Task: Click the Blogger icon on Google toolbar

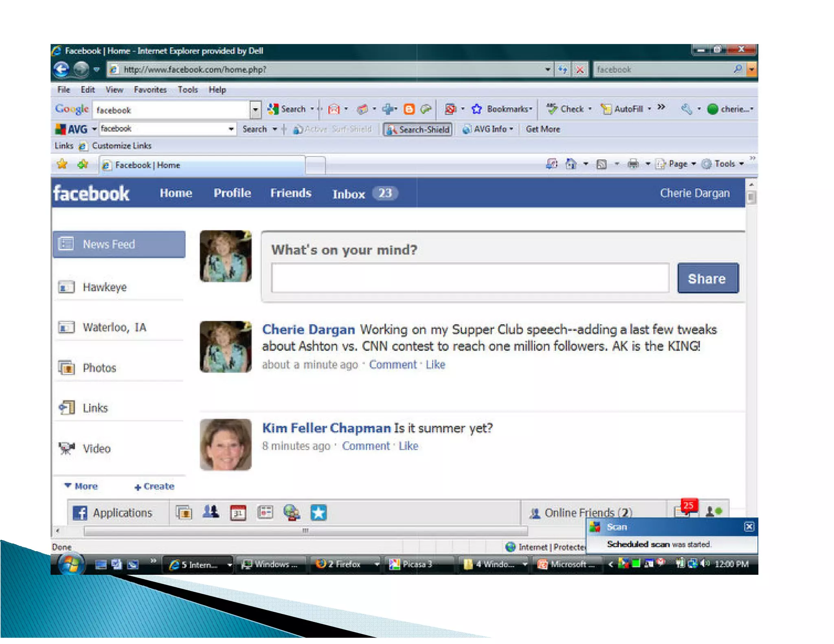Action: pos(409,109)
